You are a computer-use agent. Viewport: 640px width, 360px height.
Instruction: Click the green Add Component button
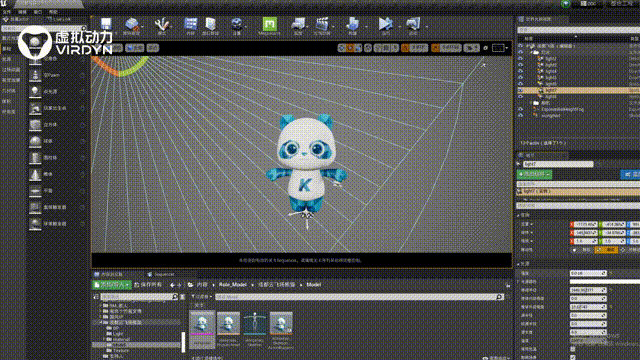(534, 174)
